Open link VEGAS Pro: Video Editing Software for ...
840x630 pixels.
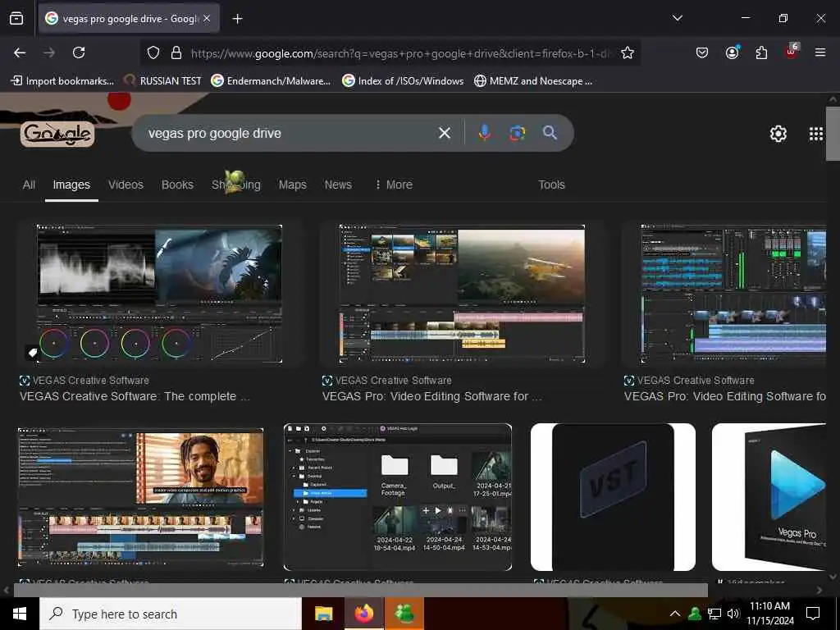[x=431, y=396]
